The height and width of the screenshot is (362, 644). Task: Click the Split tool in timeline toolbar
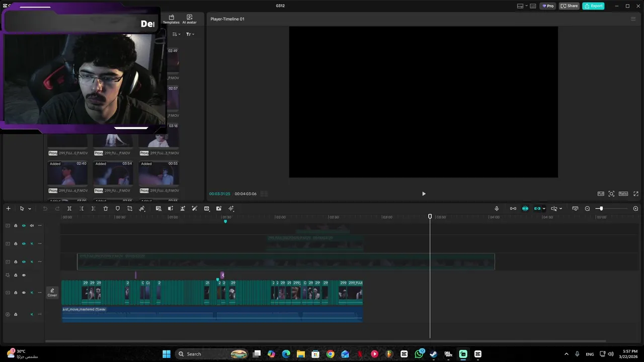pos(69,209)
